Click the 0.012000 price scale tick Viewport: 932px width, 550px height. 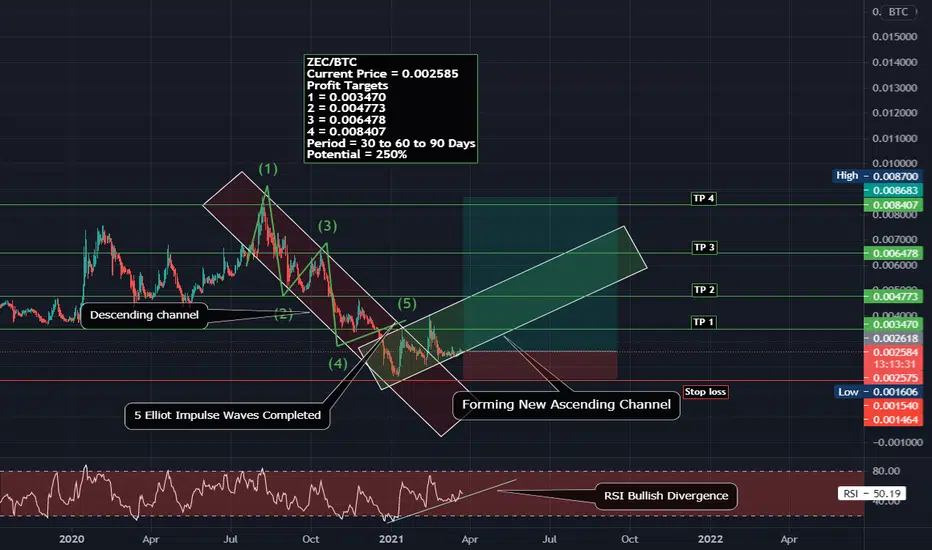coord(895,113)
